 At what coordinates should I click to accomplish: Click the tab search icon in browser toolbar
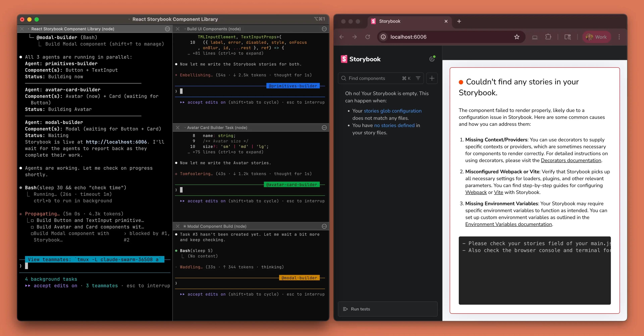tap(568, 37)
